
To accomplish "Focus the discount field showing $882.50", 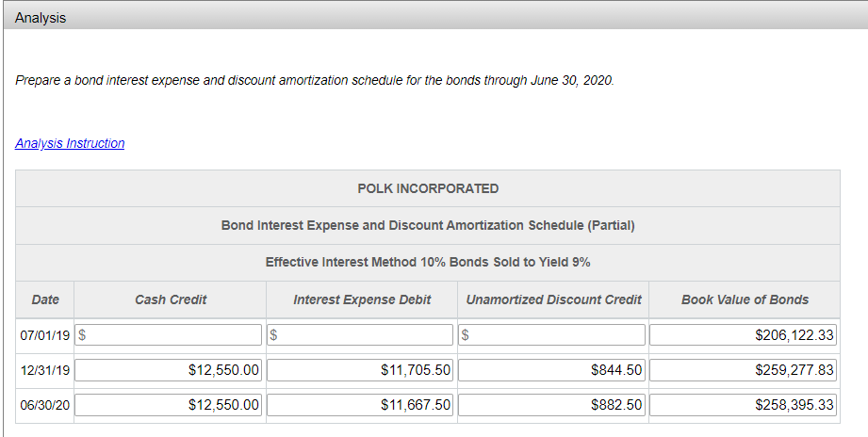I will [x=552, y=405].
